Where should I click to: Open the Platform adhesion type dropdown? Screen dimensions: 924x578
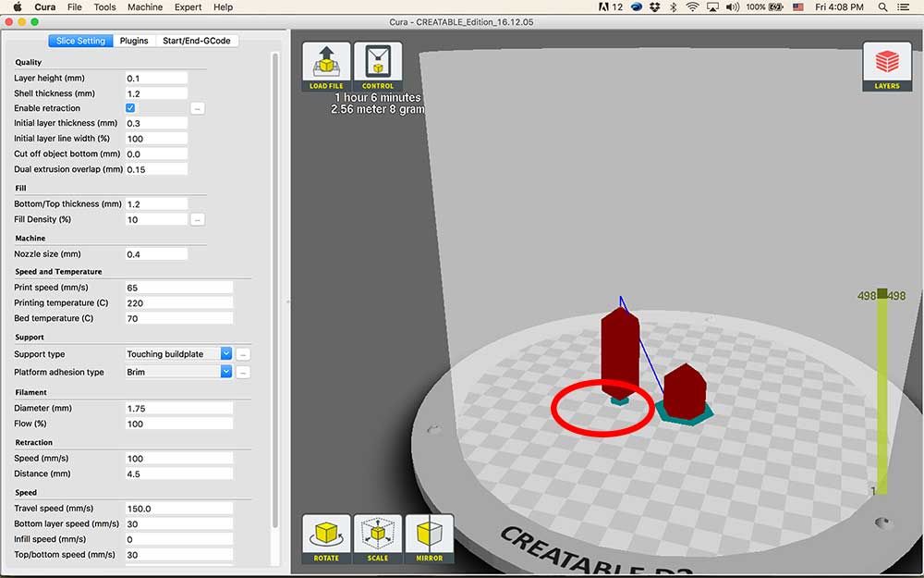tap(178, 372)
